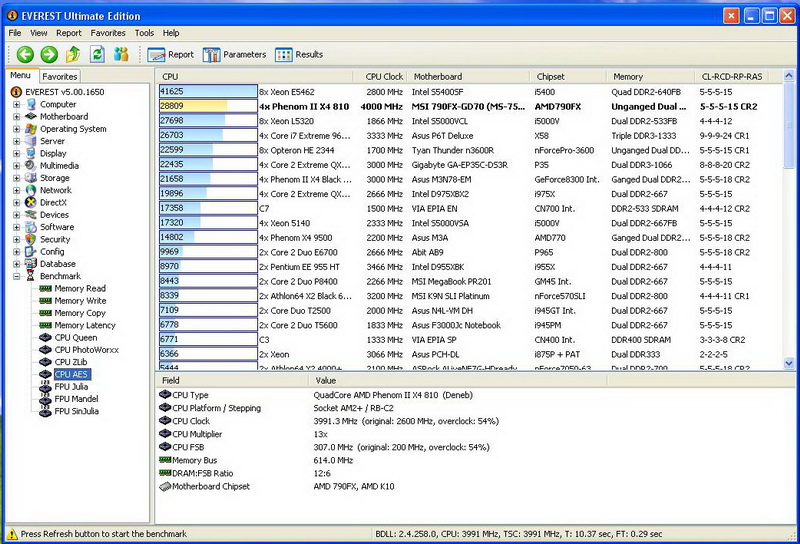Click the Security shield icon in tree
This screenshot has height=544, width=800.
31,239
